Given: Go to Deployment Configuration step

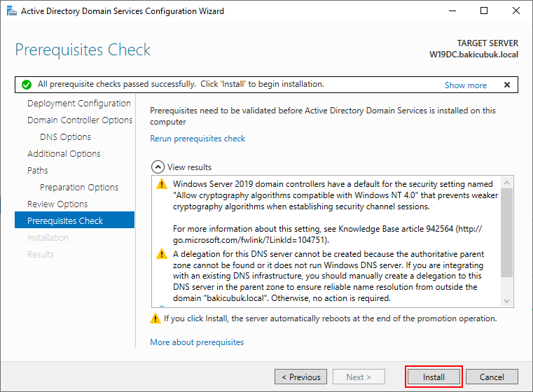Looking at the screenshot, I should coord(79,104).
